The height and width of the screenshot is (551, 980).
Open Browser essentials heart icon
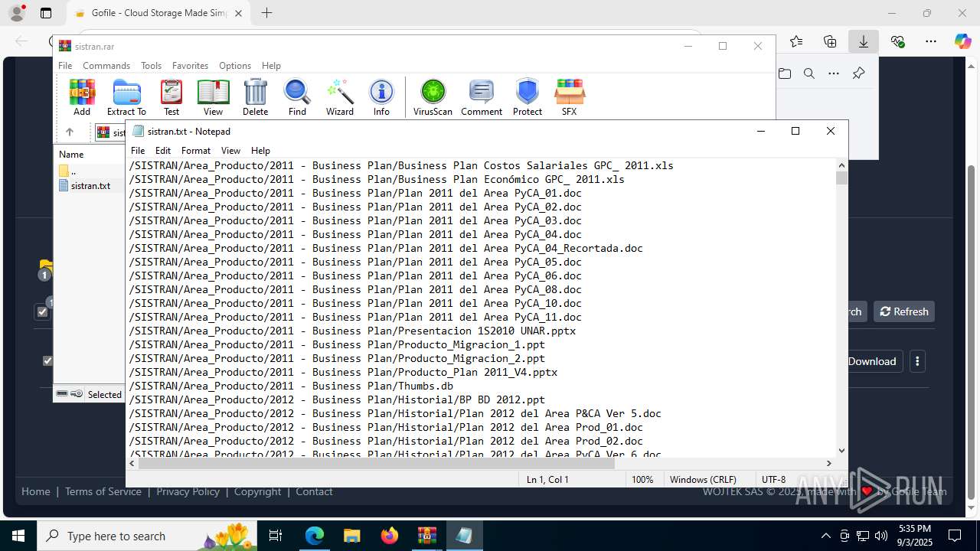897,41
